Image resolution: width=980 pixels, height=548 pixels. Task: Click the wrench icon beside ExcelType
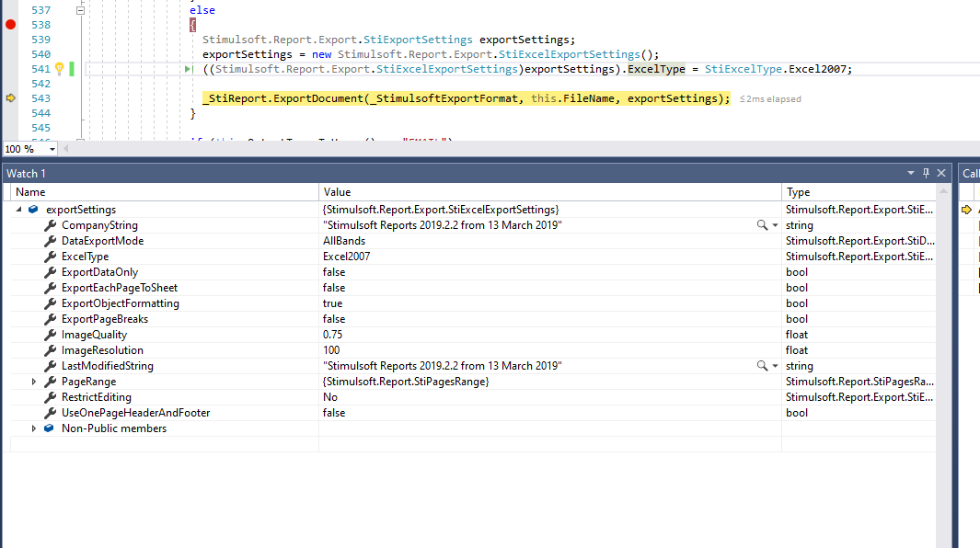(x=50, y=257)
